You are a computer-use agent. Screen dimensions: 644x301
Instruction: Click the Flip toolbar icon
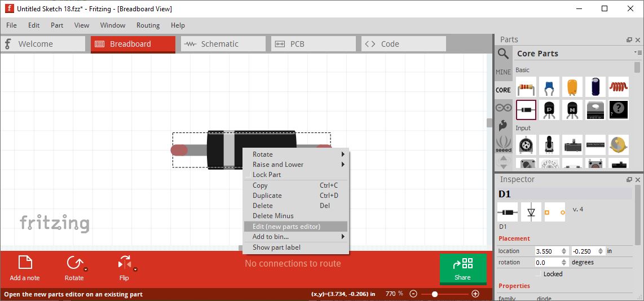pos(124,263)
